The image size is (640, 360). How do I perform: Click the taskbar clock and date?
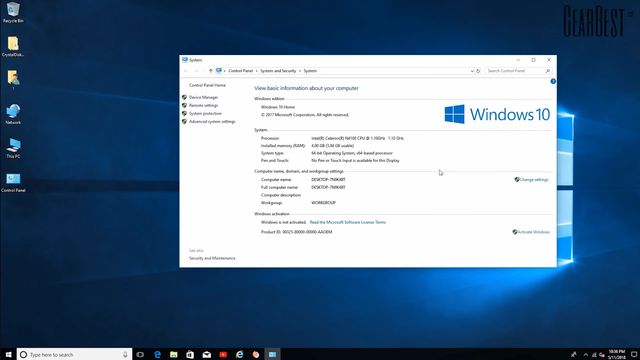(616, 354)
